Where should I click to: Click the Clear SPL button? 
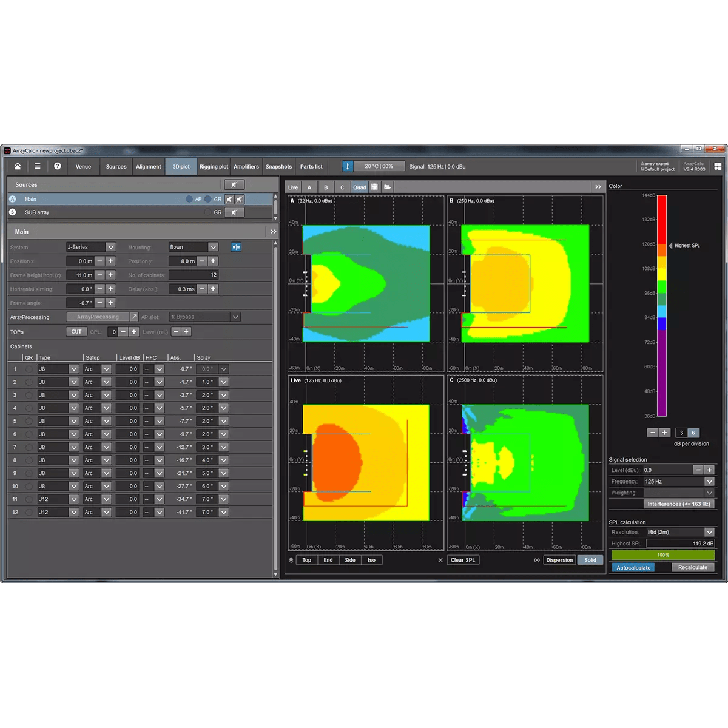[x=463, y=560]
